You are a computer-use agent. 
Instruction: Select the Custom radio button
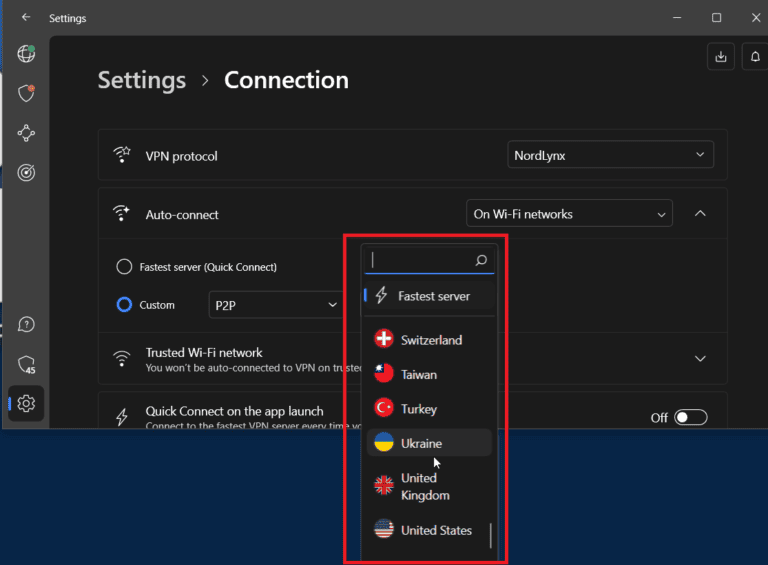[x=125, y=305]
